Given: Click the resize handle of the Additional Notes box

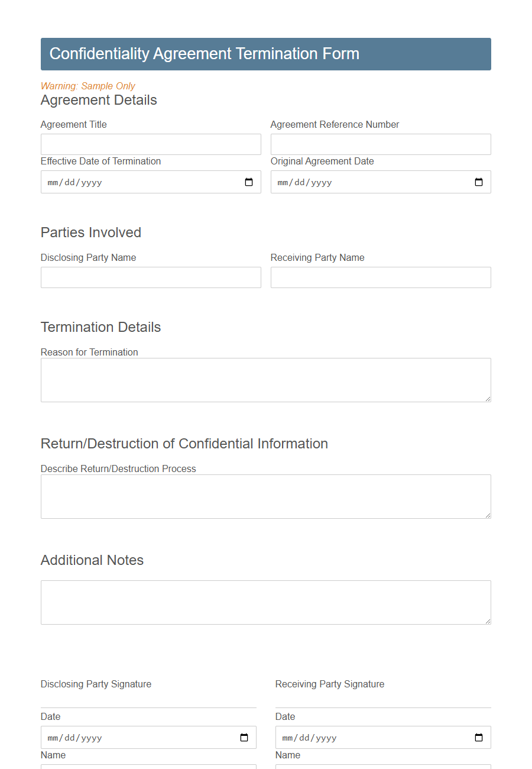Looking at the screenshot, I should (x=488, y=622).
